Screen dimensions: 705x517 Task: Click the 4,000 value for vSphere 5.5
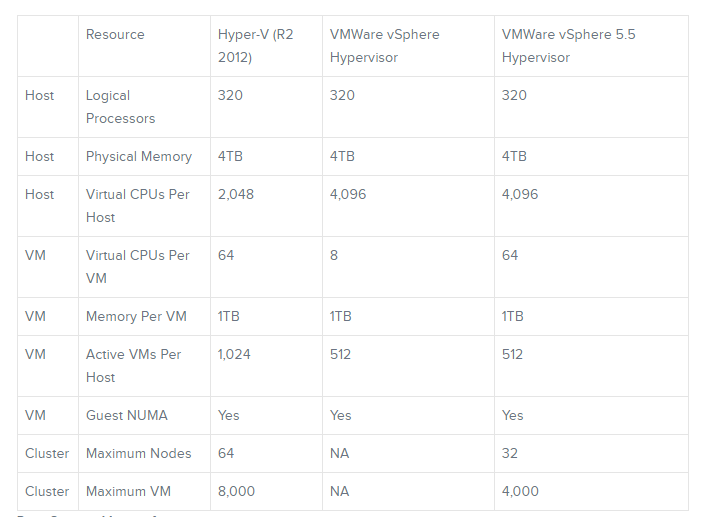coord(520,491)
